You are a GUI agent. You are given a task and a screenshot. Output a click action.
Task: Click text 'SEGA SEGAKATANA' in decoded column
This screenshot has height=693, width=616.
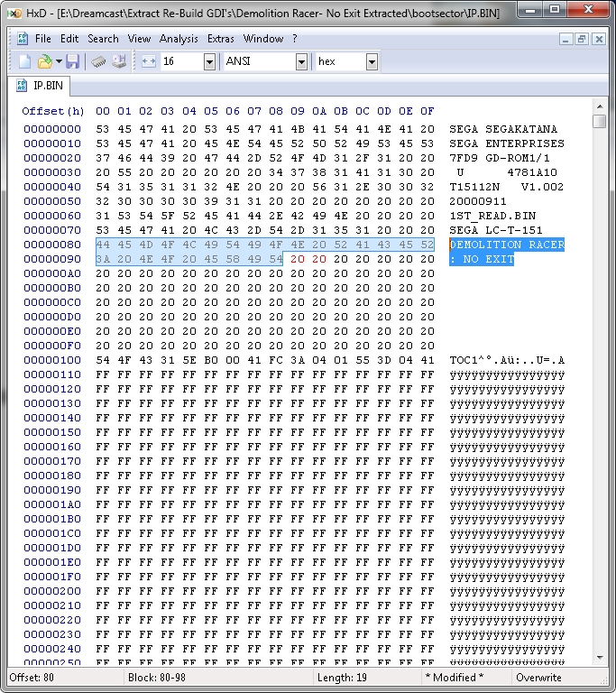pyautogui.click(x=503, y=129)
